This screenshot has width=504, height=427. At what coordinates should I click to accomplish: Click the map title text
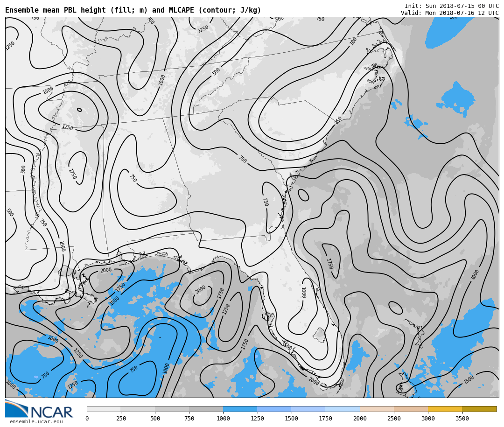[133, 10]
